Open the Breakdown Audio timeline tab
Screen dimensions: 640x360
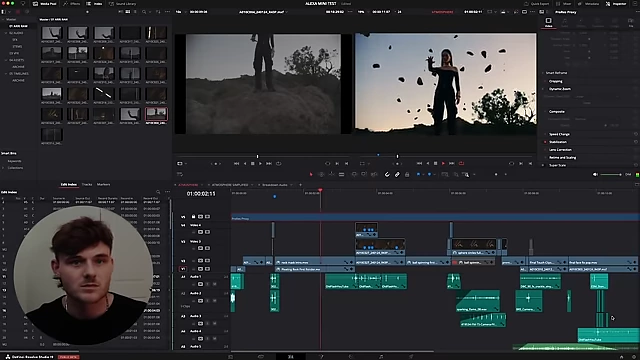(274, 185)
